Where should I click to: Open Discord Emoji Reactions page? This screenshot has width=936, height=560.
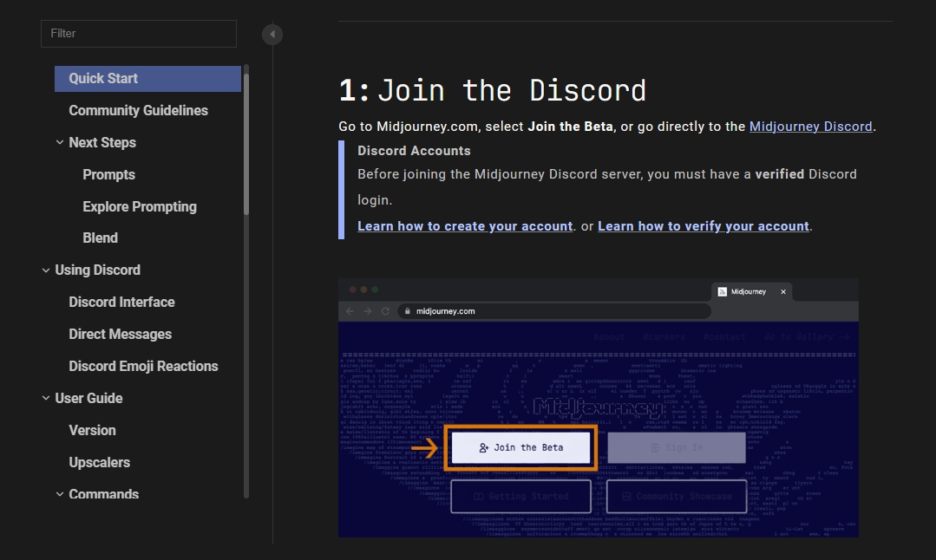143,366
